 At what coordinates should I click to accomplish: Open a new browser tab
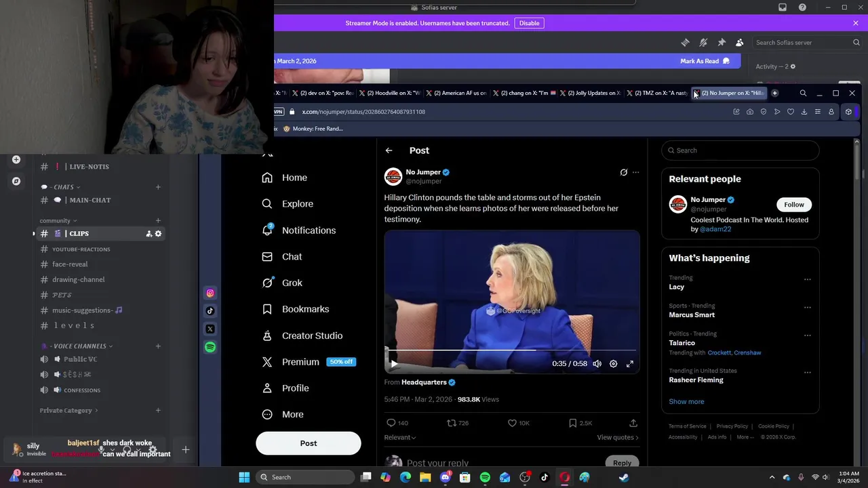click(775, 93)
